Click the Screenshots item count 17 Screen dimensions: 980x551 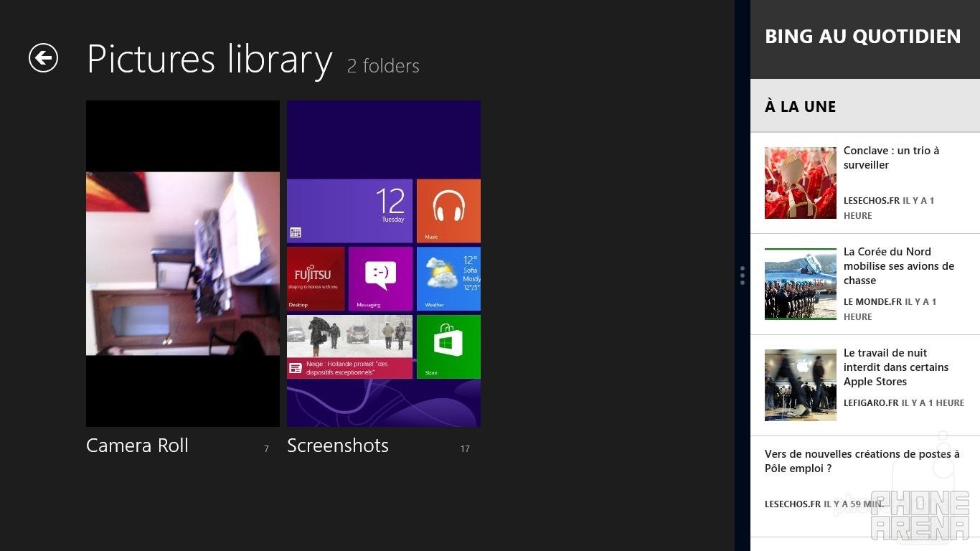click(465, 449)
